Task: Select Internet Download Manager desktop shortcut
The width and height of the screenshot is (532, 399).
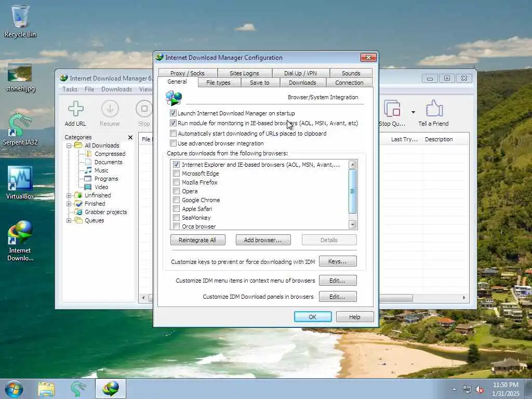Action: [20, 241]
